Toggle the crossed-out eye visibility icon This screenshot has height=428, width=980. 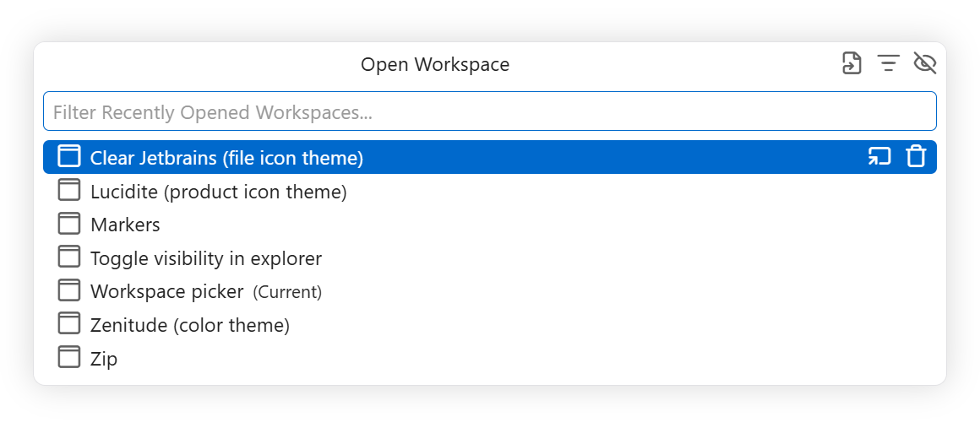[925, 63]
